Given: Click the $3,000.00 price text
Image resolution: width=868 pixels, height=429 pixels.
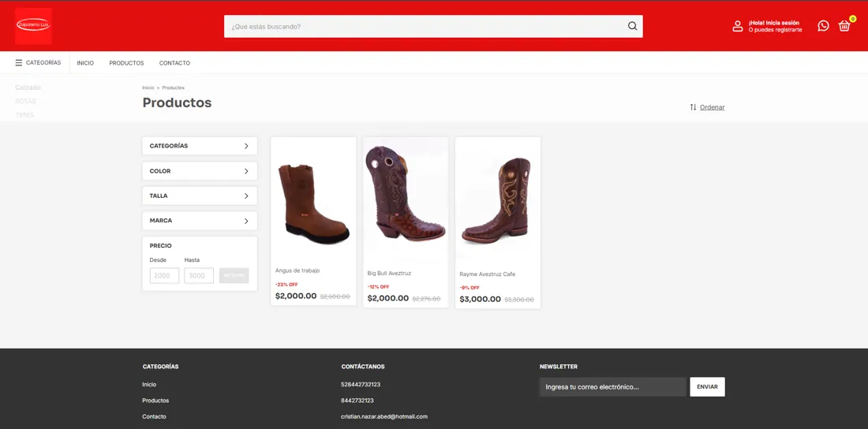Looking at the screenshot, I should coord(480,299).
